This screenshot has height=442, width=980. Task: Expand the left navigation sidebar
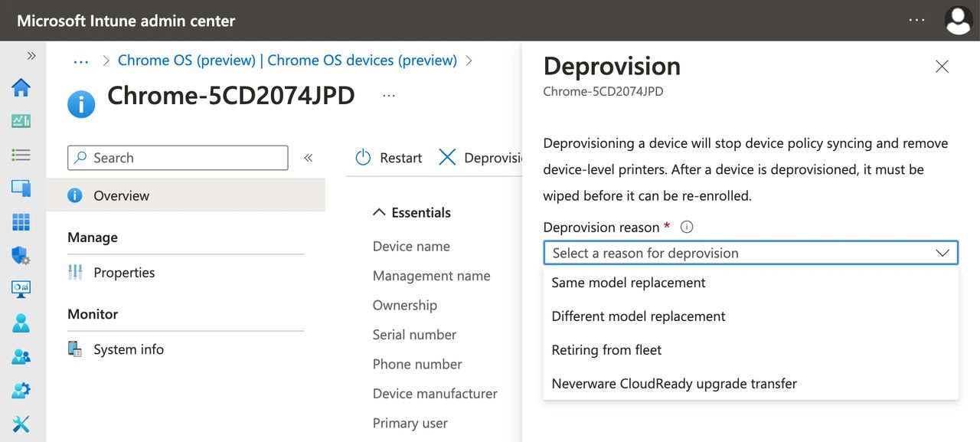[x=31, y=56]
